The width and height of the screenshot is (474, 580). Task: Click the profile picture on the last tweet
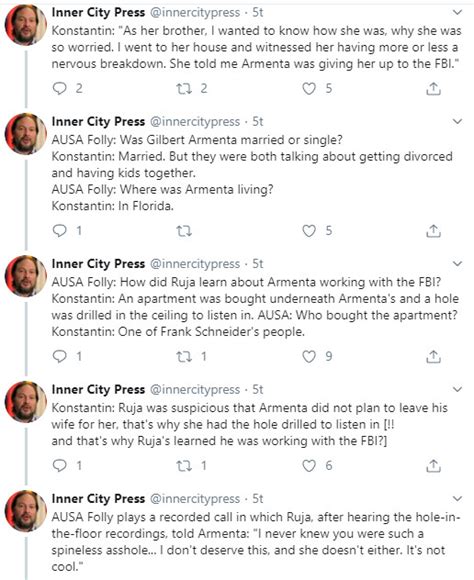click(25, 511)
